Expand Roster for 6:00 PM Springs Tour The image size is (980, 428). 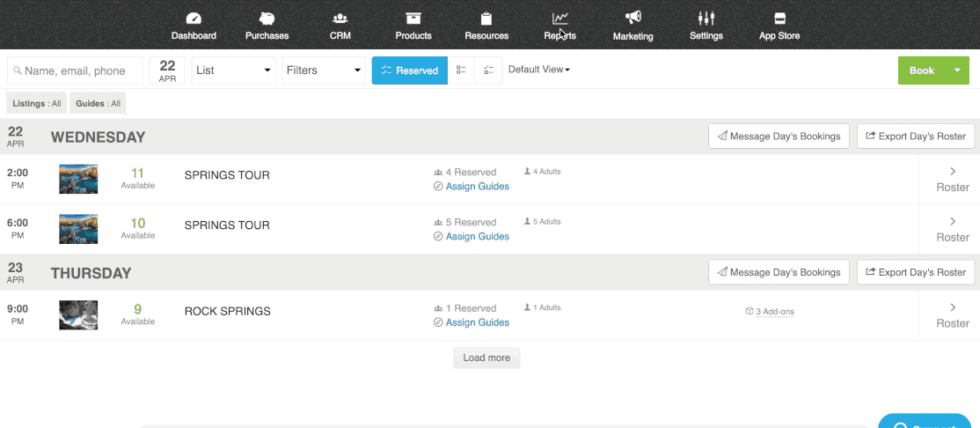click(x=953, y=229)
